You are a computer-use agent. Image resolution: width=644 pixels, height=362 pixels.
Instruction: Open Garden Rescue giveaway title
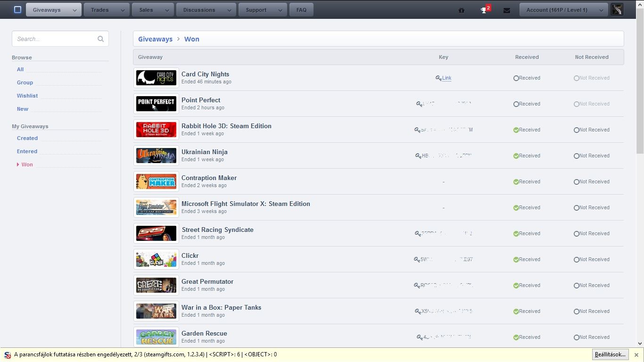pyautogui.click(x=204, y=333)
